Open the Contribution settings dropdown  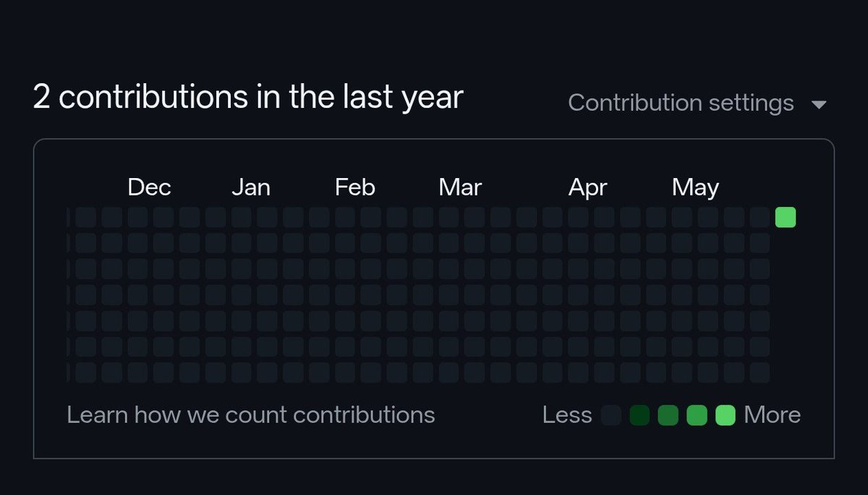pyautogui.click(x=697, y=103)
